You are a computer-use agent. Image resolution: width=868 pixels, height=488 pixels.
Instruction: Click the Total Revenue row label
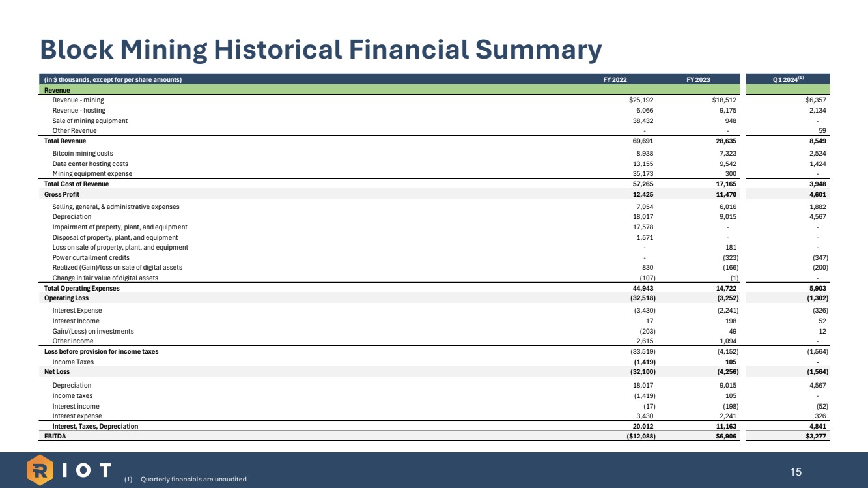click(x=64, y=141)
